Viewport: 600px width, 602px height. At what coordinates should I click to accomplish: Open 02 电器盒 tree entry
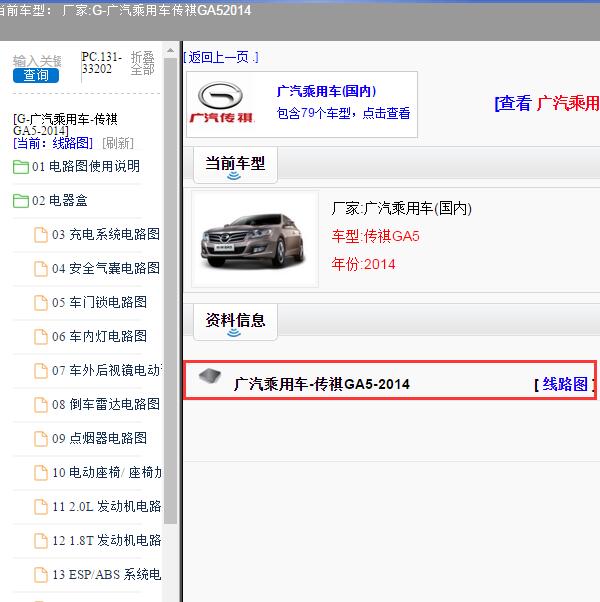(x=60, y=200)
